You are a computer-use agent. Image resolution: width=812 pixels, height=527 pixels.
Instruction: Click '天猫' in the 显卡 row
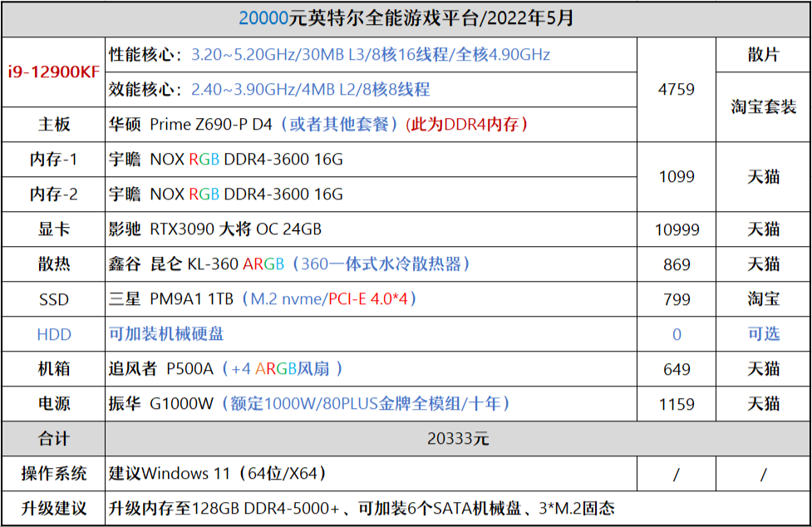[763, 229]
